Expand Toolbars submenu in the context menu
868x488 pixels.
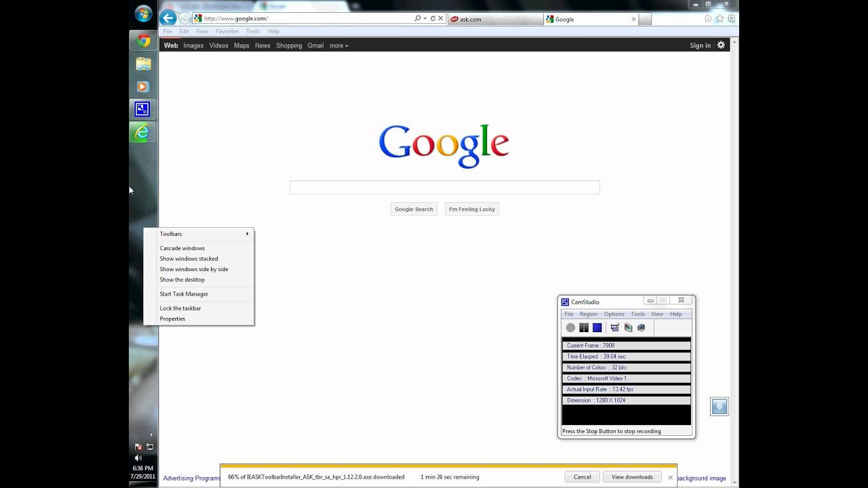(x=199, y=234)
